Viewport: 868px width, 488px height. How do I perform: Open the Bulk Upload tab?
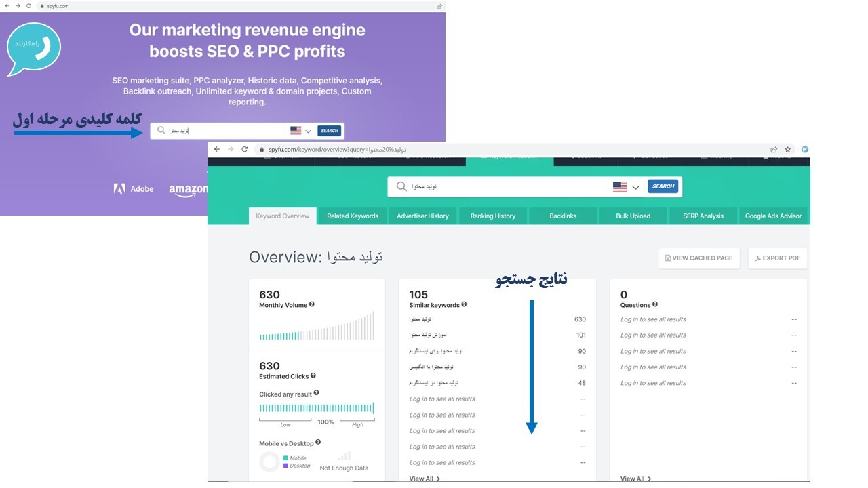pyautogui.click(x=633, y=216)
